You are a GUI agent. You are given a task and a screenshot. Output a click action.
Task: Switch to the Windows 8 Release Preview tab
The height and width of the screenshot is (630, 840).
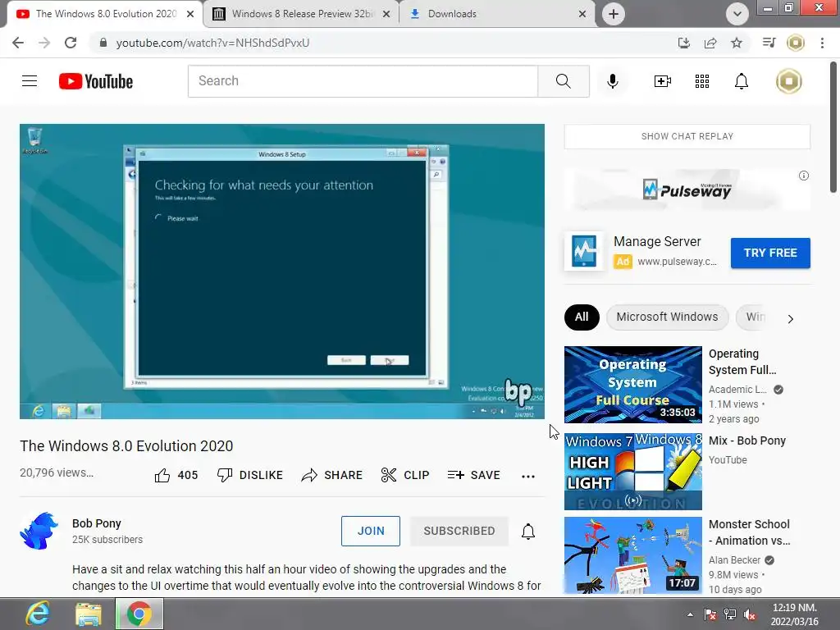pyautogui.click(x=302, y=14)
